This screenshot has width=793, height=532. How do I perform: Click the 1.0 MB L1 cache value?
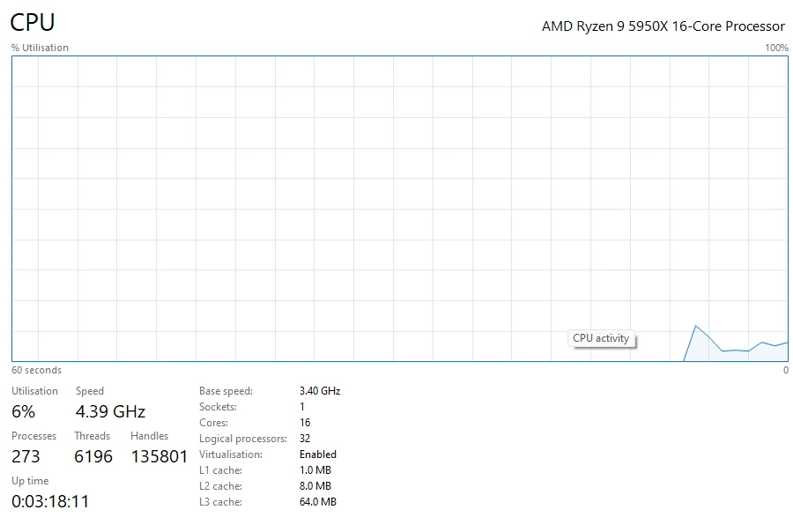315,470
